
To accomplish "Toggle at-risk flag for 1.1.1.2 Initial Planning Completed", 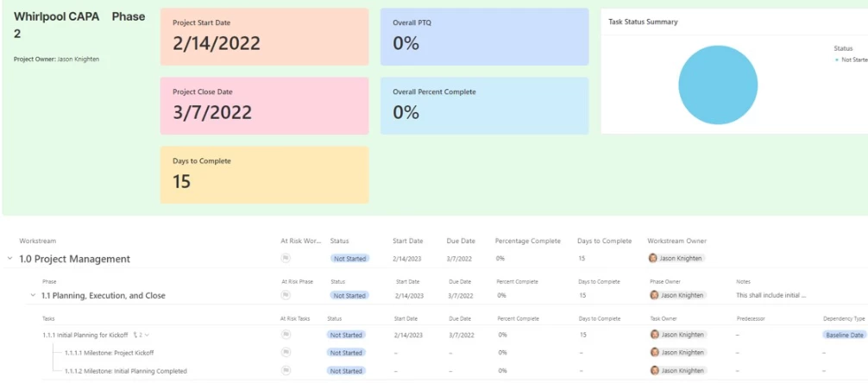I will tap(286, 371).
